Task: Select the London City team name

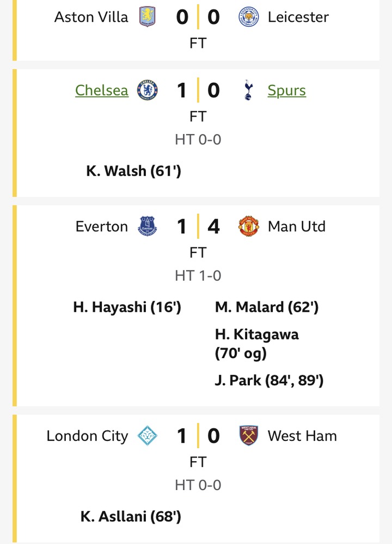Action: pos(87,436)
